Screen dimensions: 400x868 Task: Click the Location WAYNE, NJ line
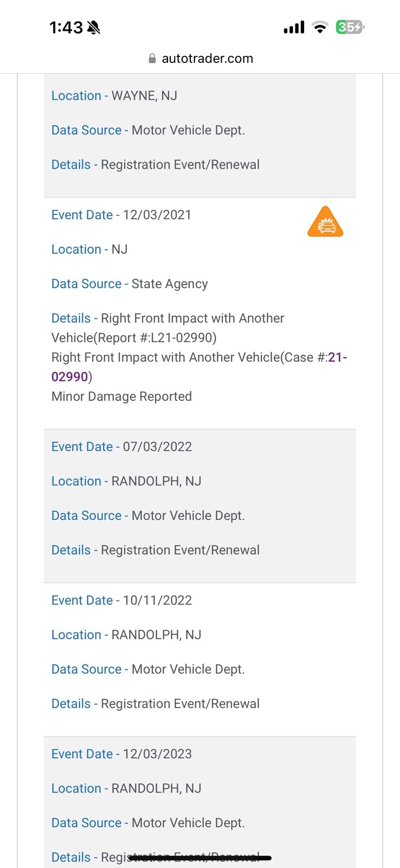click(114, 95)
